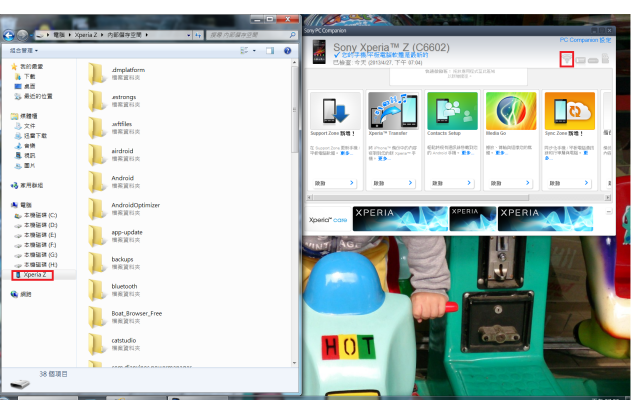Viewport: 640px width, 400px height.
Task: Open Support Zone tile image
Action: tap(335, 111)
